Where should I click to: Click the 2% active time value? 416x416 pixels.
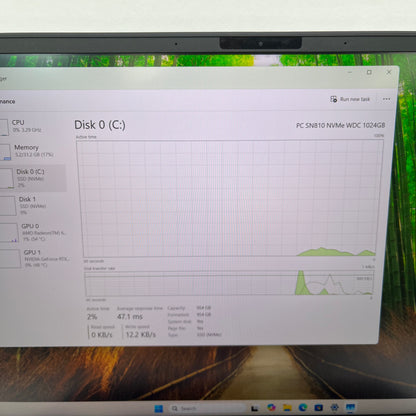tap(92, 316)
